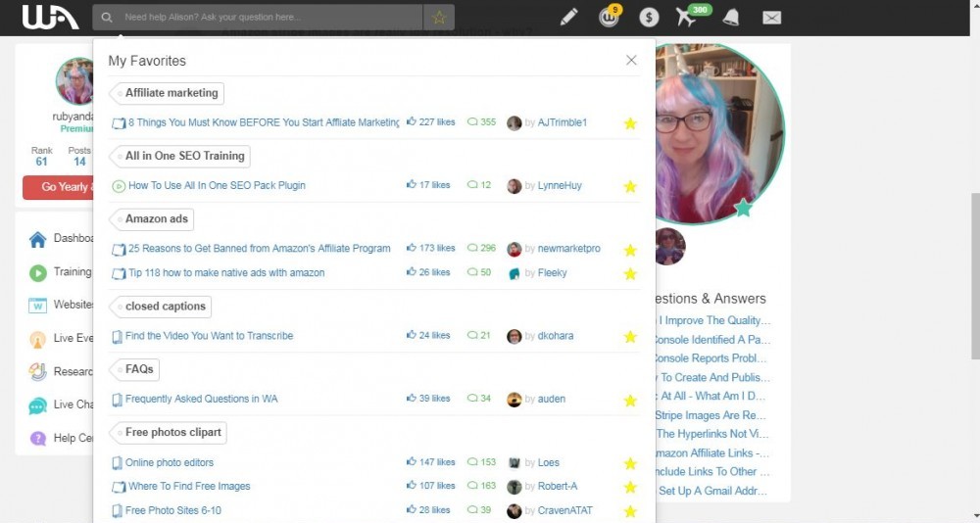Click the large profile photo with star badge

[x=718, y=134]
